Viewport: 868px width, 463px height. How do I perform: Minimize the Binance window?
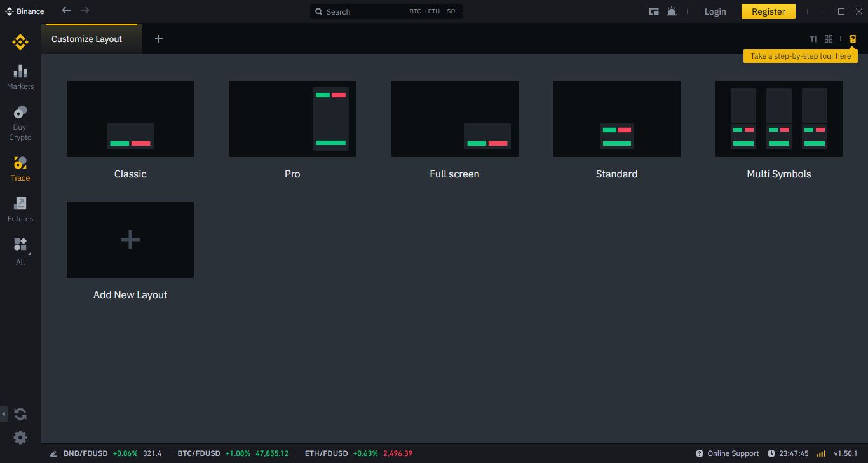824,11
